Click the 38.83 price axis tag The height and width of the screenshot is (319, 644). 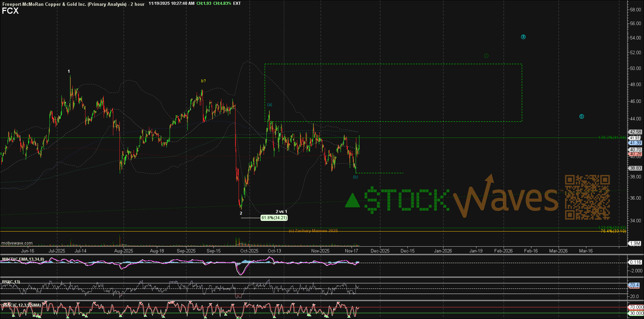point(635,168)
